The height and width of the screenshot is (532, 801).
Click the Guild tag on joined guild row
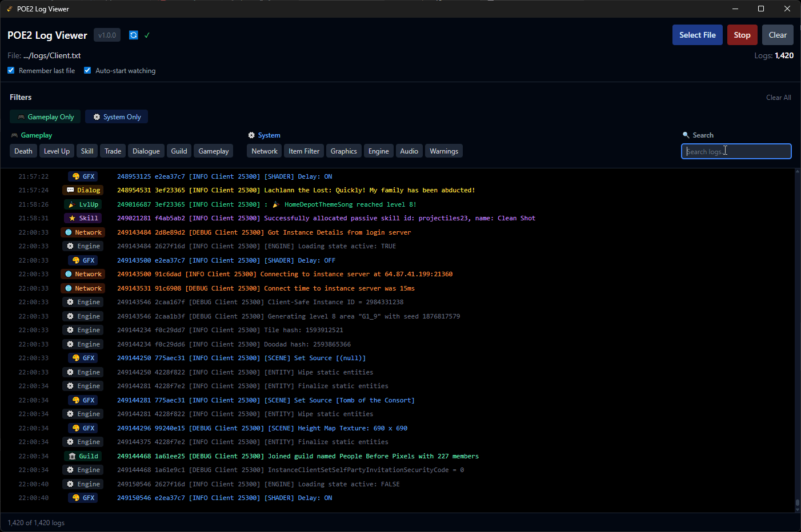[x=83, y=456]
